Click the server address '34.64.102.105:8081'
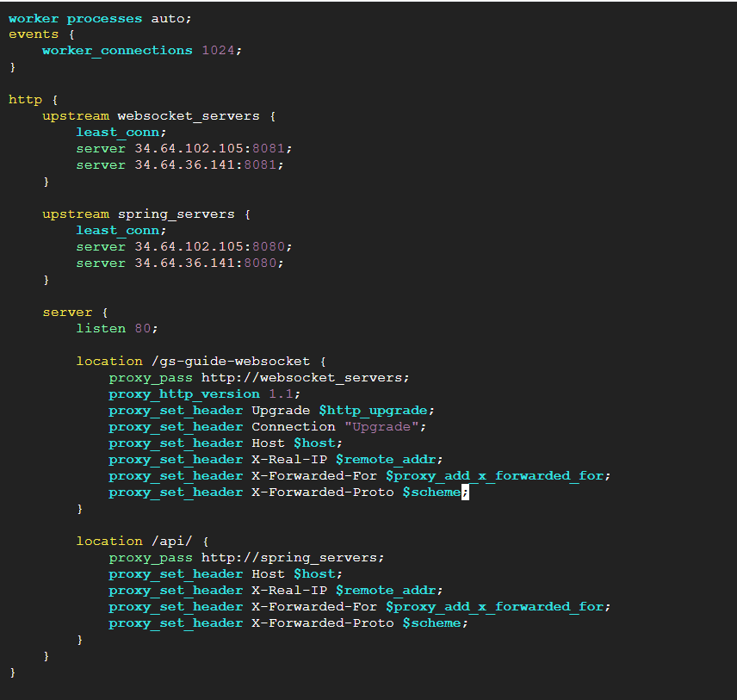 tap(209, 149)
